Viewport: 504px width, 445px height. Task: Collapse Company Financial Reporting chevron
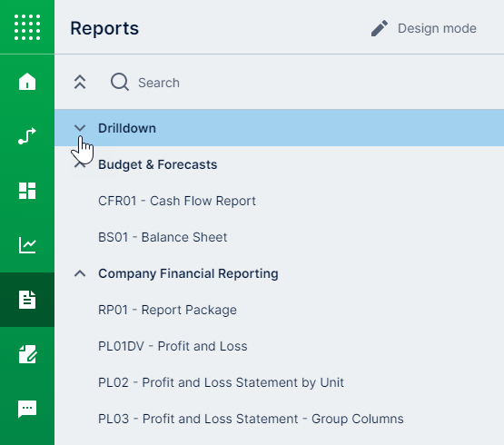tap(80, 273)
